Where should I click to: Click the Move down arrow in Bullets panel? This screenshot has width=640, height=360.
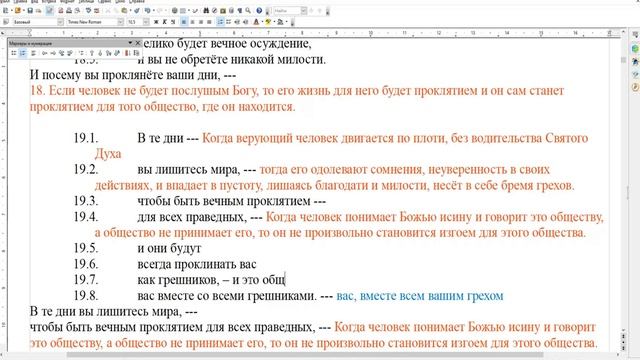point(100,53)
